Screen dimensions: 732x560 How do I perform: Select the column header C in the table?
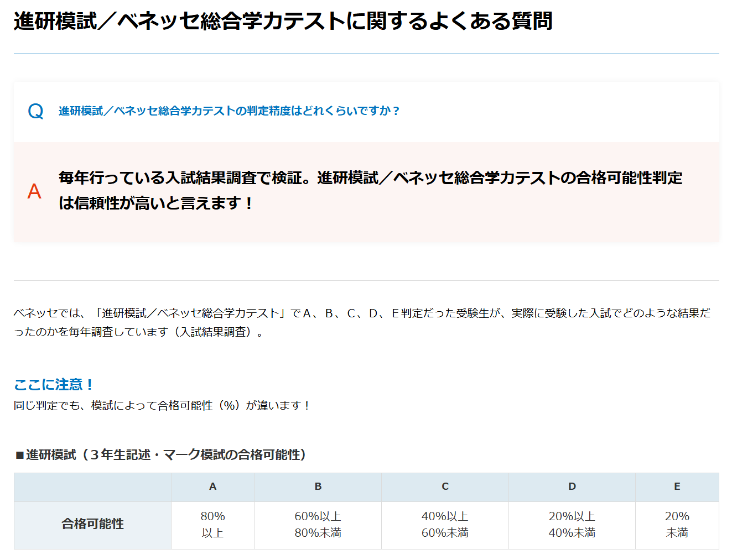(x=445, y=487)
